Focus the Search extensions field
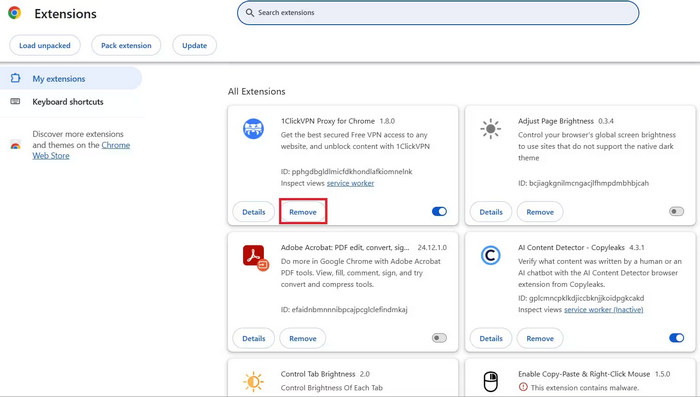The image size is (700, 397). point(438,13)
